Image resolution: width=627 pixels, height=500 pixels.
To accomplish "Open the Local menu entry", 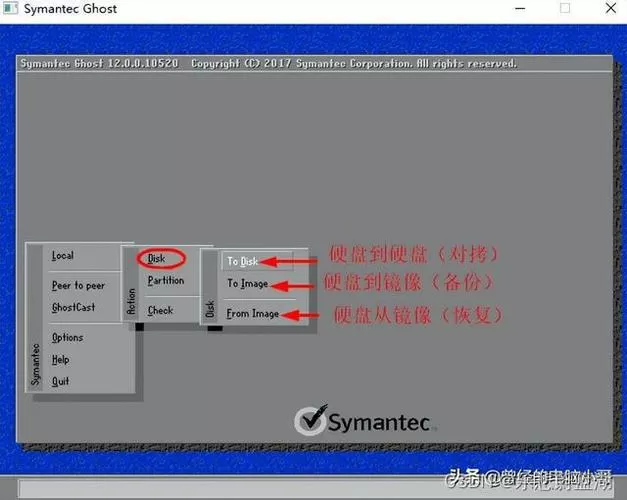I will tap(63, 256).
